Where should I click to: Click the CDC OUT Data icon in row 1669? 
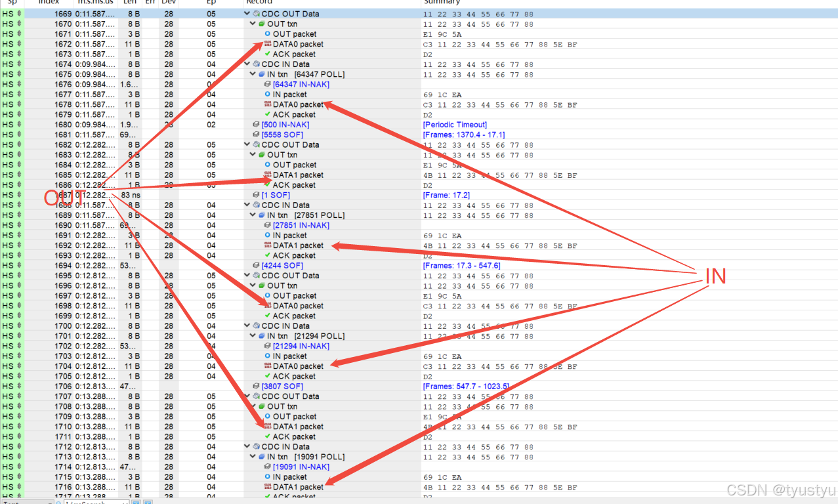(x=256, y=14)
